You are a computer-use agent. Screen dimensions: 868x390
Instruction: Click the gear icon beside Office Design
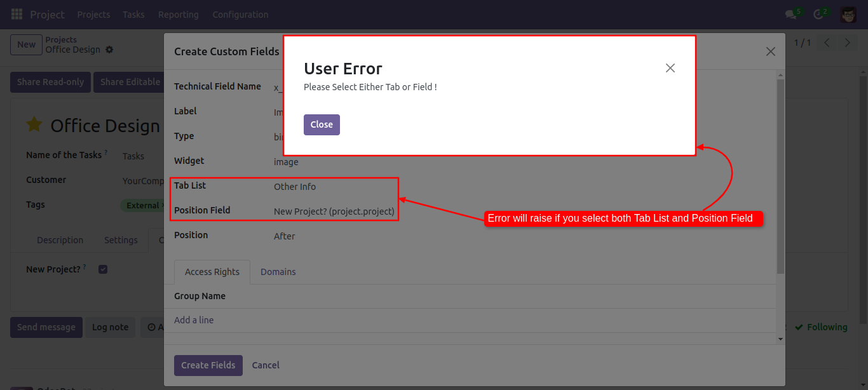(109, 50)
